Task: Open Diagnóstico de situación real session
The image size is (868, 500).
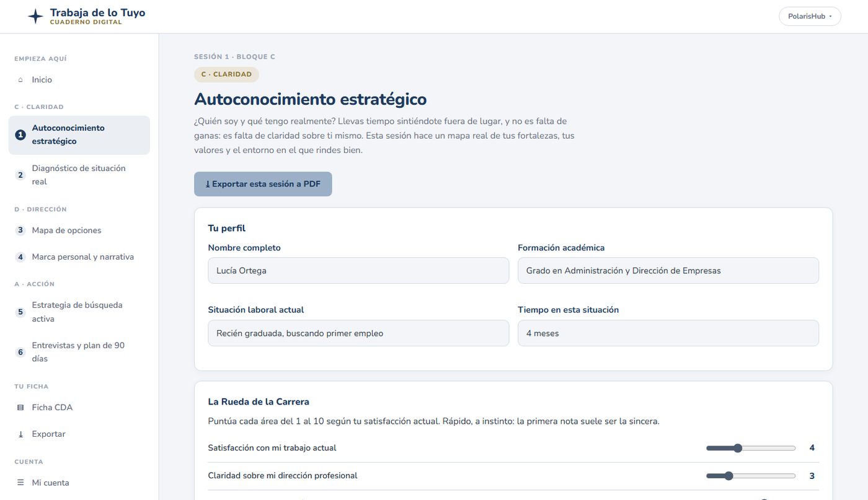Action: 79,175
